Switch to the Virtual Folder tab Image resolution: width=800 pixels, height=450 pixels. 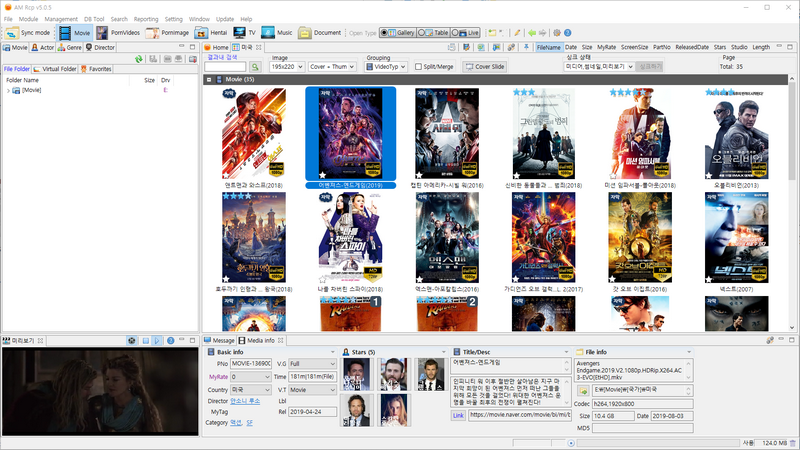(55, 69)
